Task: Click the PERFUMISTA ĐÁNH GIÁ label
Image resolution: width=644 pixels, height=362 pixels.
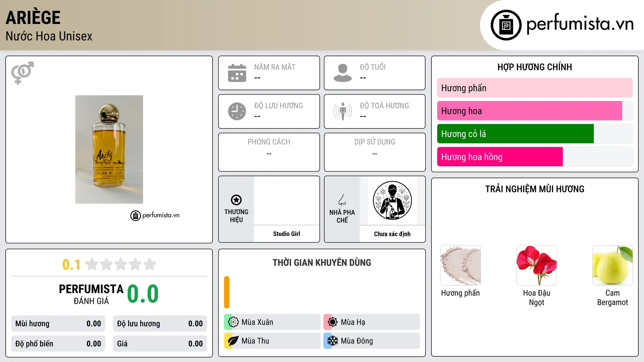Action: tap(91, 294)
